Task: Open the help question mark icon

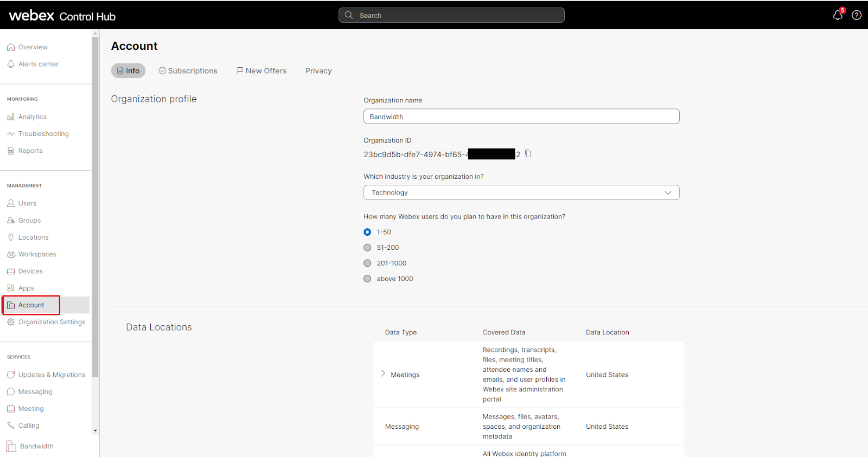Action: (857, 15)
